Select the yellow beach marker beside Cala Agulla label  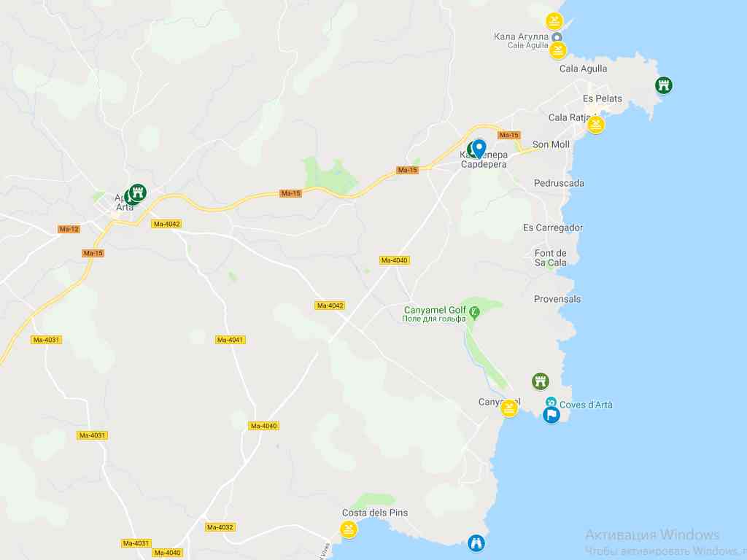pos(558,51)
